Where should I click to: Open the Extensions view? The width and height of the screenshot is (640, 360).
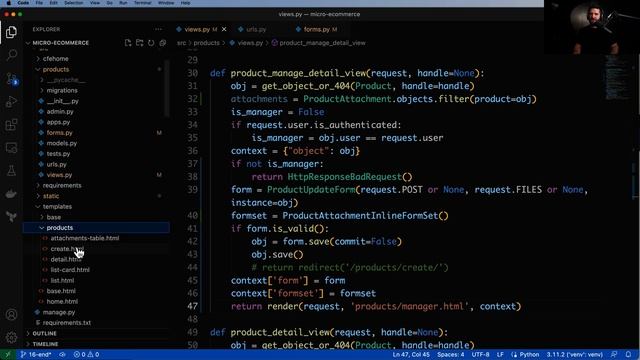[x=11, y=124]
